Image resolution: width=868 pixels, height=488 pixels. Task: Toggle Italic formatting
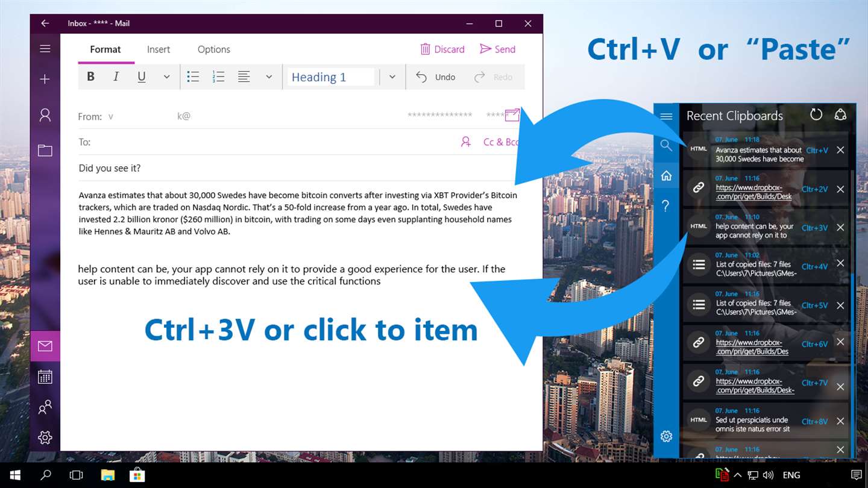(x=116, y=77)
